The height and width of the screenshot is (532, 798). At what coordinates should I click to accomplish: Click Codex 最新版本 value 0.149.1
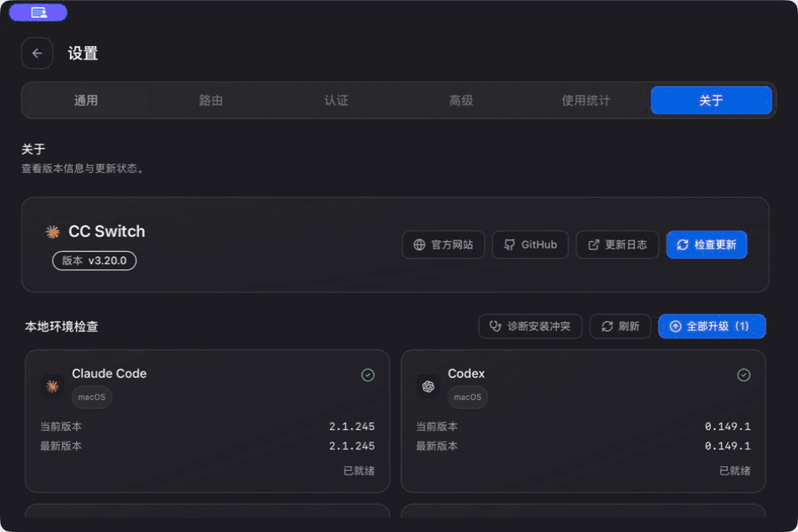(x=728, y=446)
